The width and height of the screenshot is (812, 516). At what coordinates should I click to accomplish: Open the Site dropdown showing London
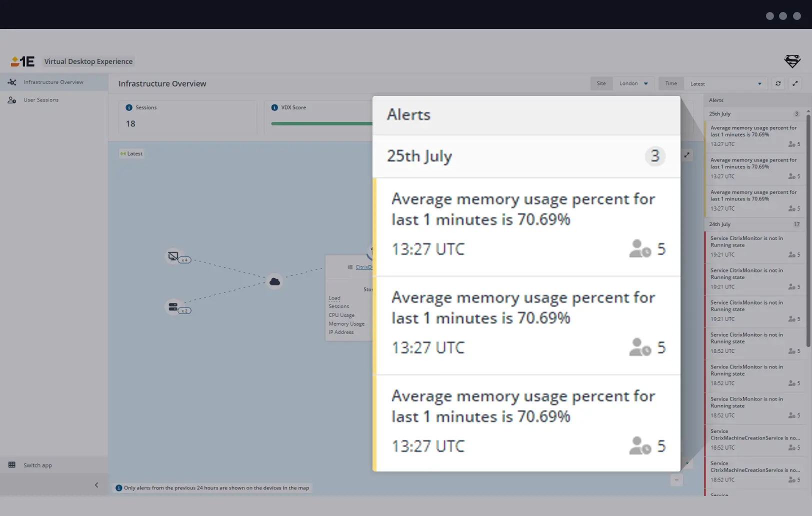point(633,83)
